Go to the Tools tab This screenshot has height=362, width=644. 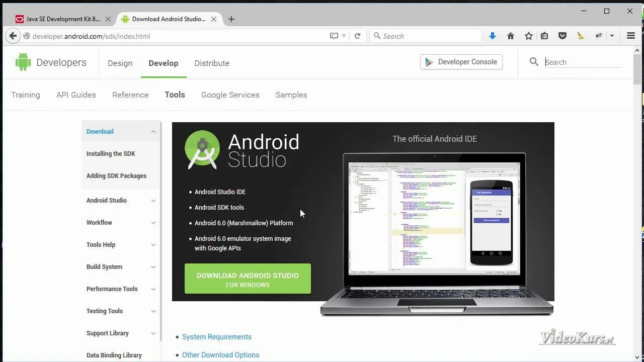(x=175, y=95)
